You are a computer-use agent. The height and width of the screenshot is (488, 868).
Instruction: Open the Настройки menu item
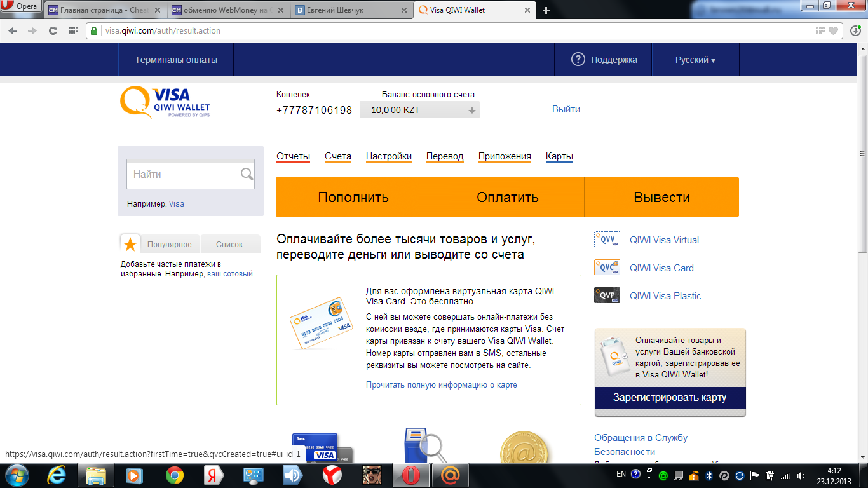[x=389, y=156]
